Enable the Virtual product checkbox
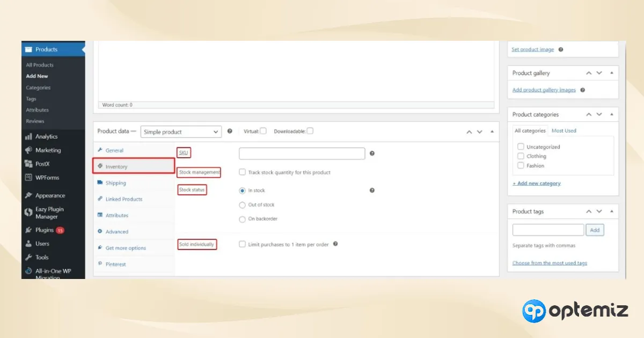The height and width of the screenshot is (338, 644). coord(263,131)
